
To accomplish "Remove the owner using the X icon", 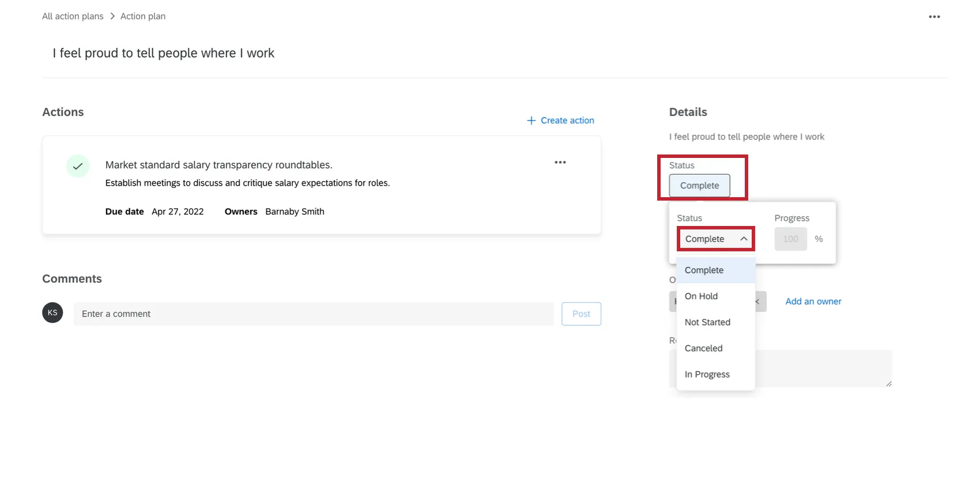I will pos(758,301).
